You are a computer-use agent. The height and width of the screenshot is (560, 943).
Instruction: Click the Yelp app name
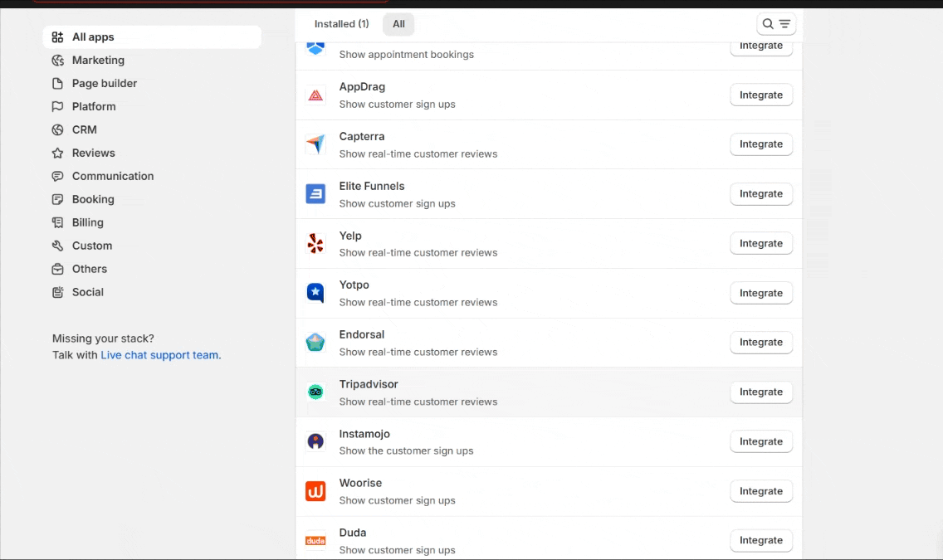(350, 236)
